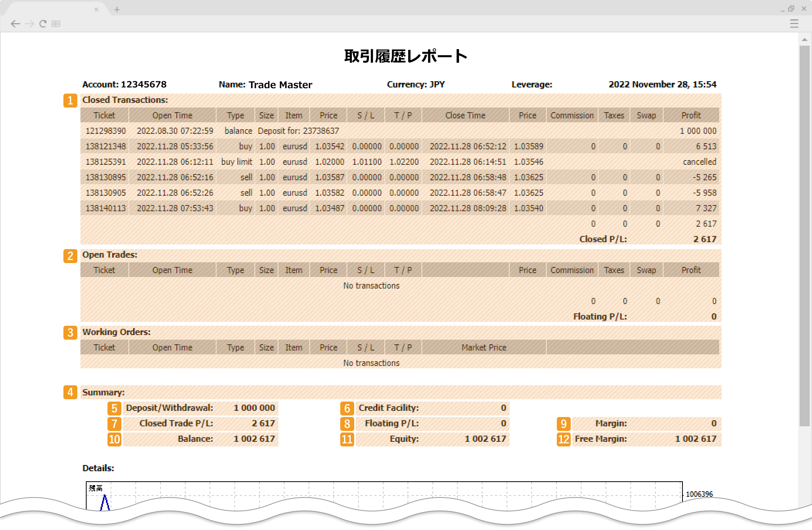Click close time 2022.11.28 06:58:47

pyautogui.click(x=468, y=193)
